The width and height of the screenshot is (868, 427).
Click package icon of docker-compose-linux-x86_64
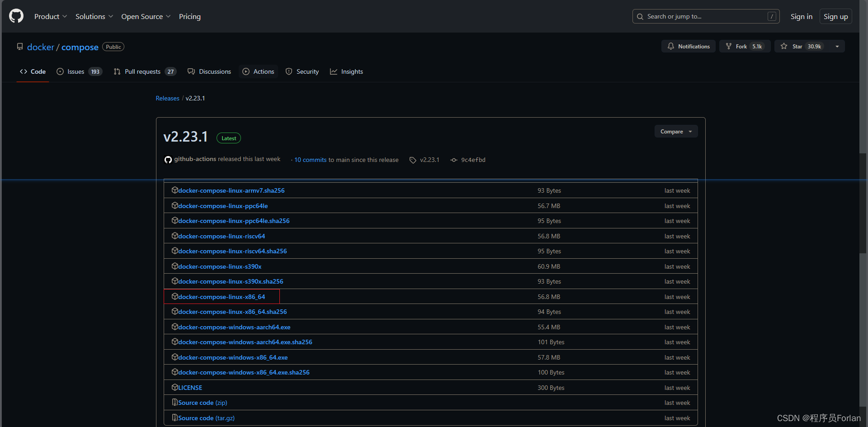(x=175, y=297)
